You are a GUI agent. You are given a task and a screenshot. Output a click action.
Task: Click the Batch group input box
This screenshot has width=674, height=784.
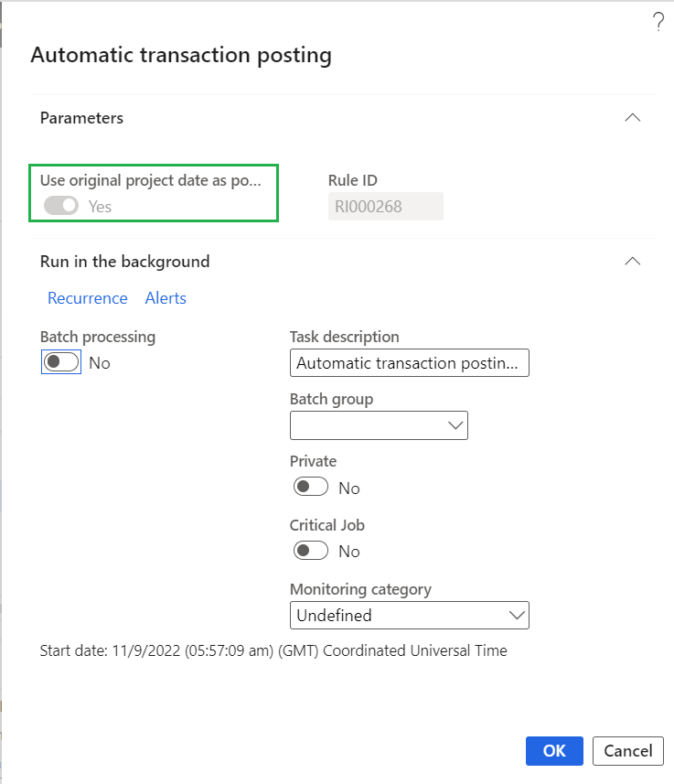(x=368, y=425)
